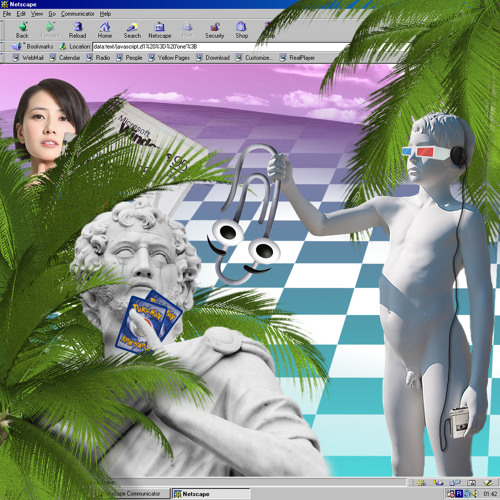Click the 01:42 taskbar clock
Viewport: 500px width, 500px height.
(x=490, y=494)
